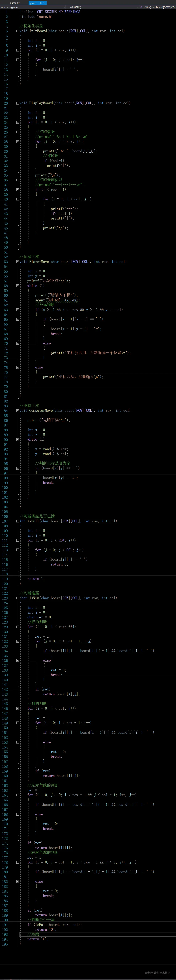Viewport: 176px width, 980px height.
Task: Collapse the PlayerMove function at line 53
Action: point(18,262)
